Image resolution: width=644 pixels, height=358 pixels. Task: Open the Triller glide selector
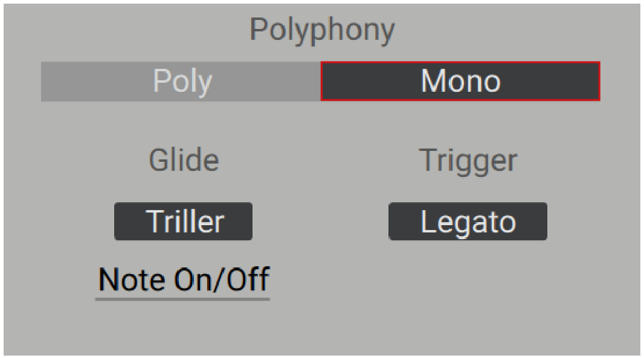coord(182,221)
